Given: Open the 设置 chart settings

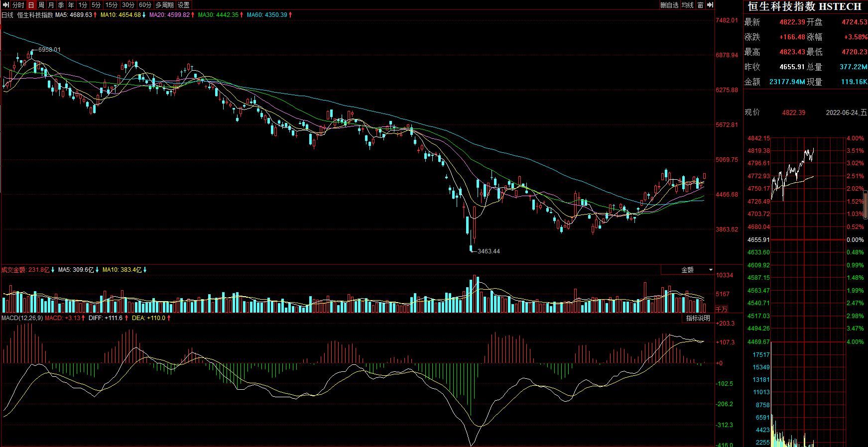Looking at the screenshot, I should pyautogui.click(x=184, y=5).
